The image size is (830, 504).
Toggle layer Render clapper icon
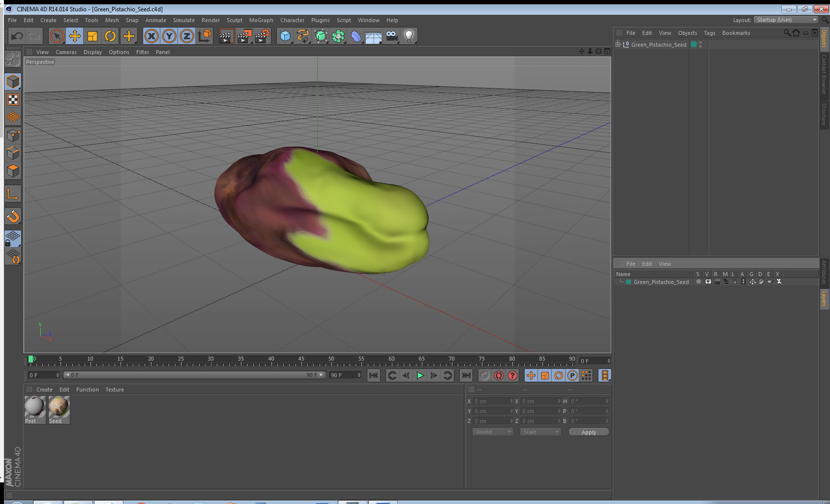(717, 281)
